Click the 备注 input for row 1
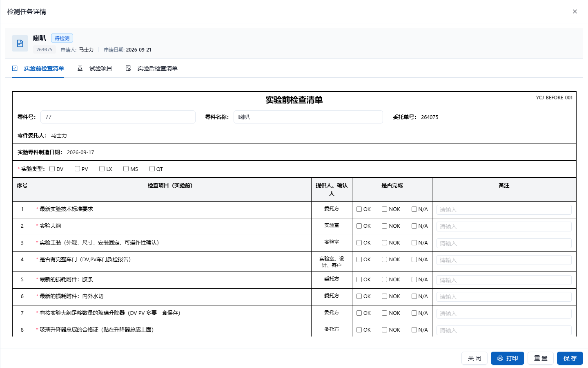588x368 pixels. tap(504, 210)
